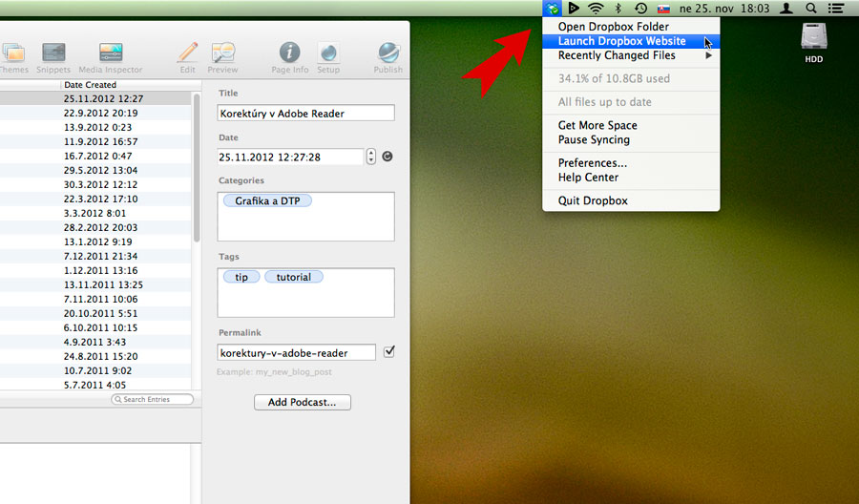Open the Themes toolbar icon
Screen dimensions: 859x504
click(13, 52)
